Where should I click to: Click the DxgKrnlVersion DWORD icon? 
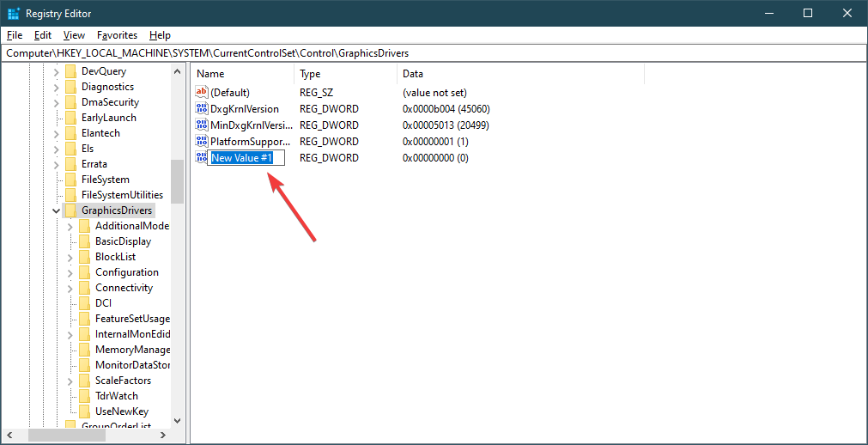pos(202,108)
